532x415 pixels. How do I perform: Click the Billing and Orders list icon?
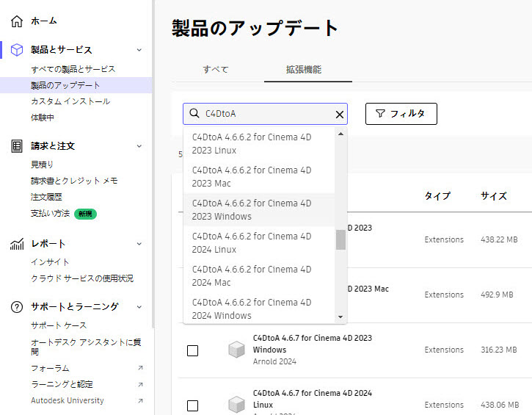coord(17,146)
